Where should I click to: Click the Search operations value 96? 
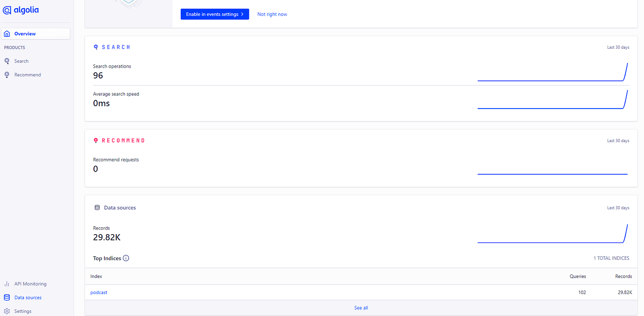click(98, 75)
